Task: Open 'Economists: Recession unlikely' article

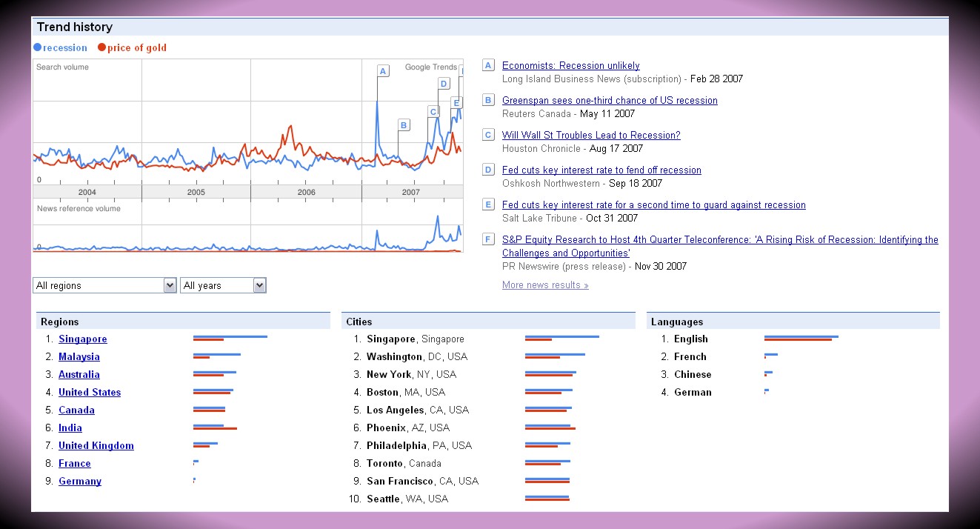Action: [570, 66]
